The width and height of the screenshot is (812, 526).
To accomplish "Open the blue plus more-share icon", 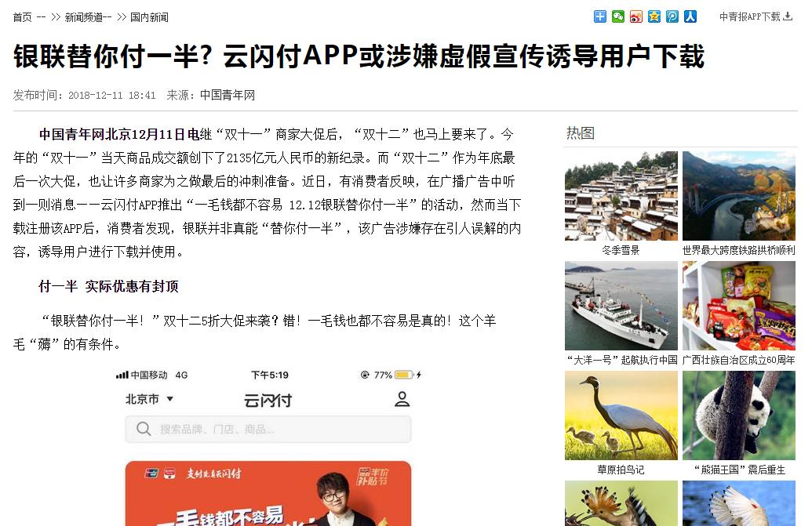I will 599,16.
